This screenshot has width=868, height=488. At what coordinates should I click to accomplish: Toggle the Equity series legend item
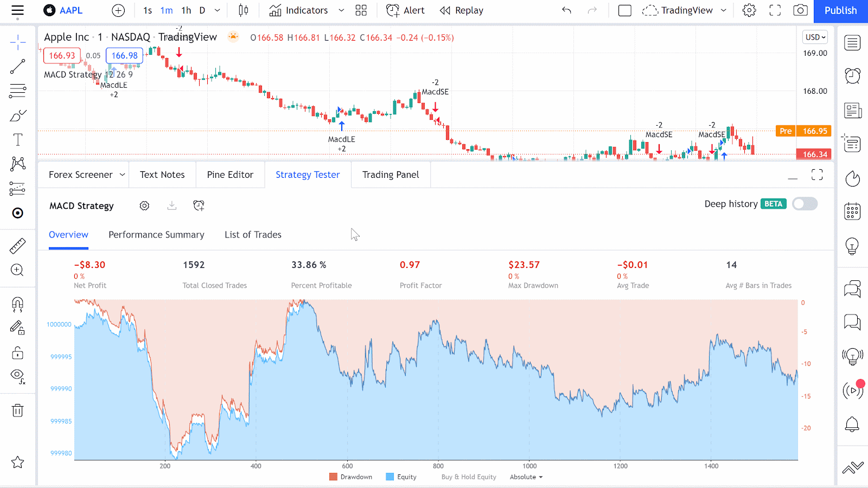click(x=401, y=477)
